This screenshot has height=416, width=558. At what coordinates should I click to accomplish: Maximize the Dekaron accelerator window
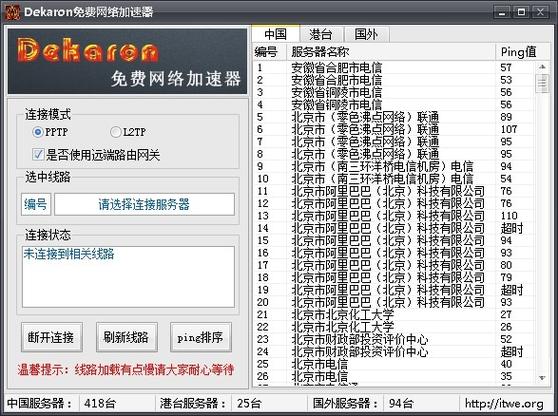click(x=521, y=12)
